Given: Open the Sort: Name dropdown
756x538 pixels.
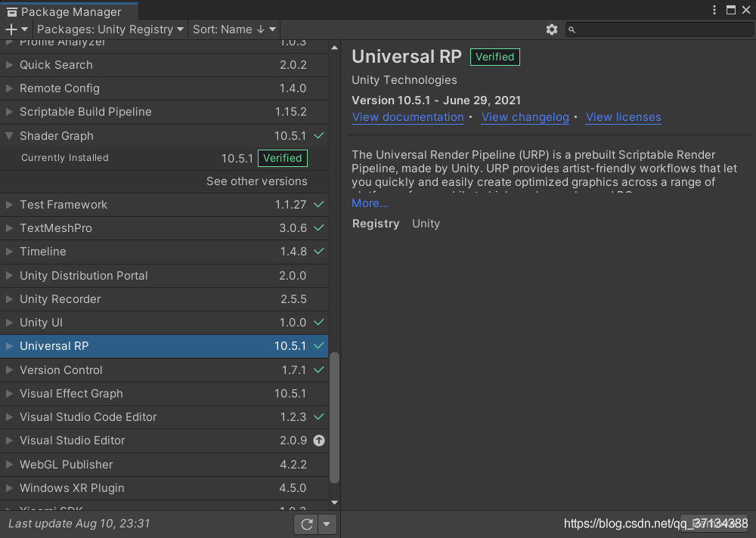Looking at the screenshot, I should click(x=234, y=29).
